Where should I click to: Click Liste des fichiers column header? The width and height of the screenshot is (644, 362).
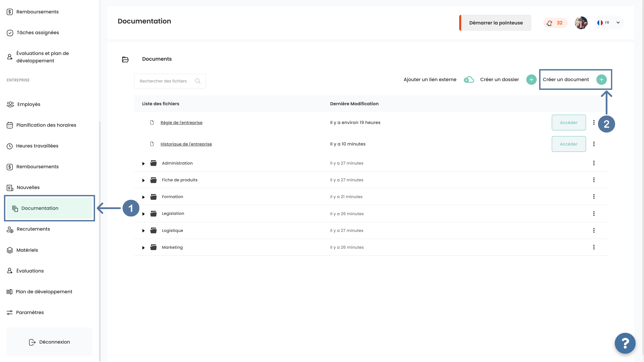click(161, 104)
